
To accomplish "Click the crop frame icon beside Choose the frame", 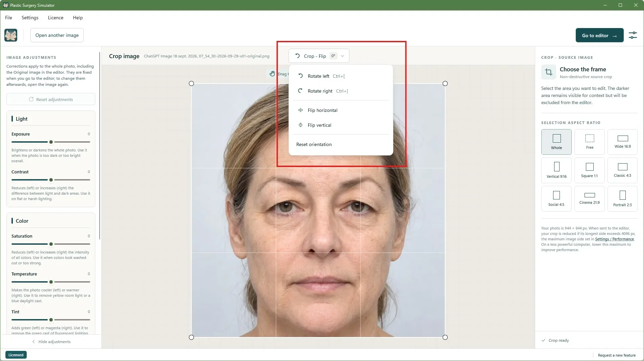I will coord(549,72).
